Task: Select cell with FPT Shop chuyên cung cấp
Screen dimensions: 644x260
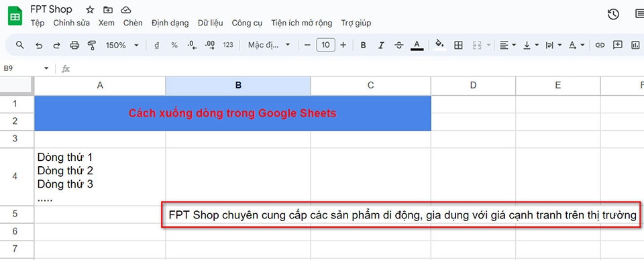Action: pyautogui.click(x=402, y=215)
